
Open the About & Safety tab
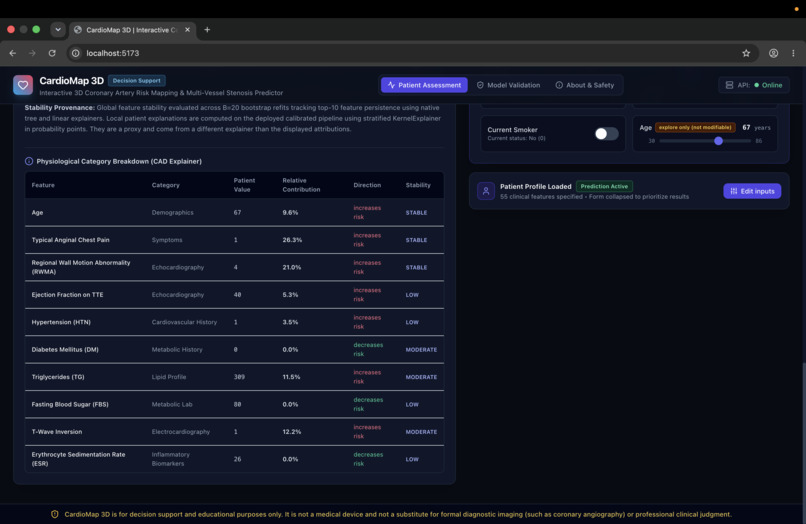pyautogui.click(x=585, y=85)
